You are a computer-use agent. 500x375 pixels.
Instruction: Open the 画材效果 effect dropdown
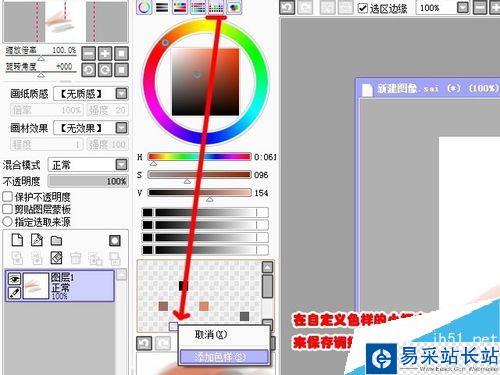[122, 128]
